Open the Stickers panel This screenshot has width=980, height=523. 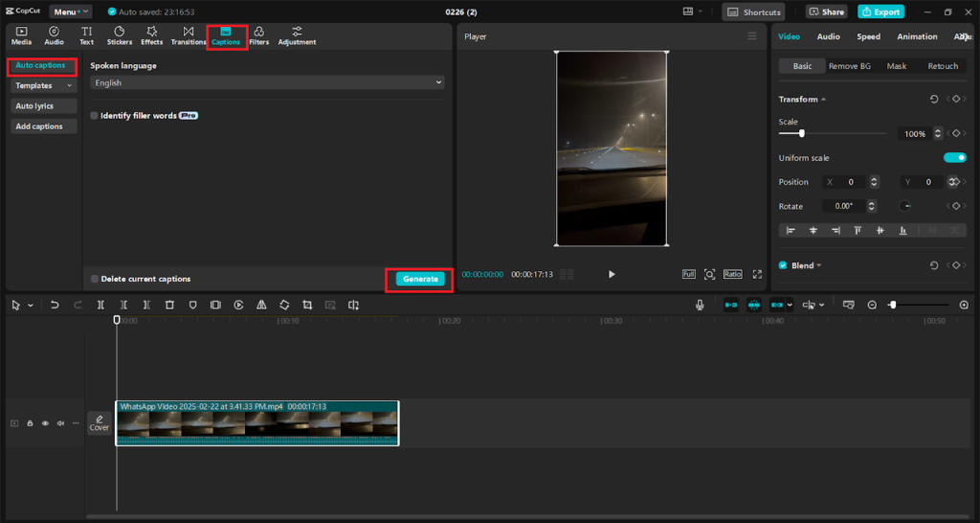pyautogui.click(x=119, y=35)
